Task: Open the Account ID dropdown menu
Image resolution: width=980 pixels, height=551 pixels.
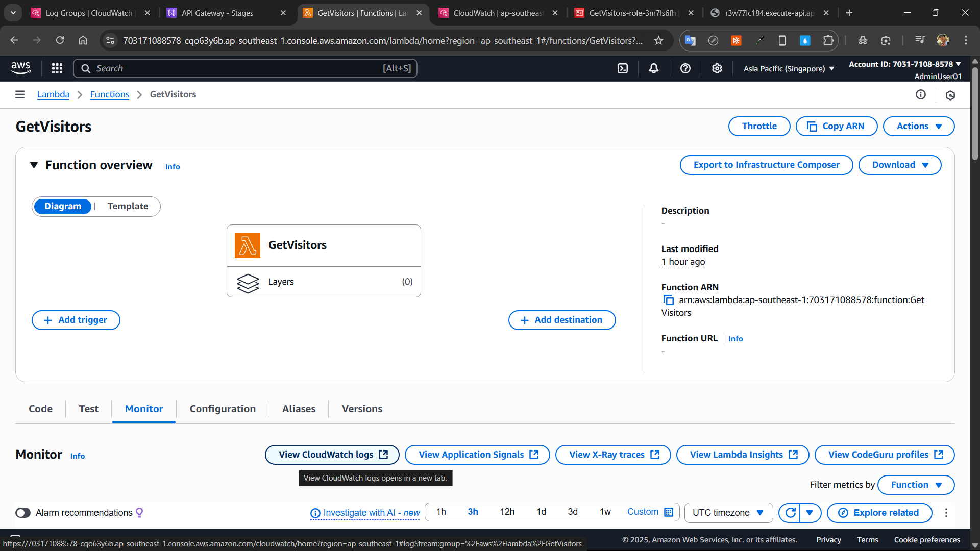Action: 905,64
